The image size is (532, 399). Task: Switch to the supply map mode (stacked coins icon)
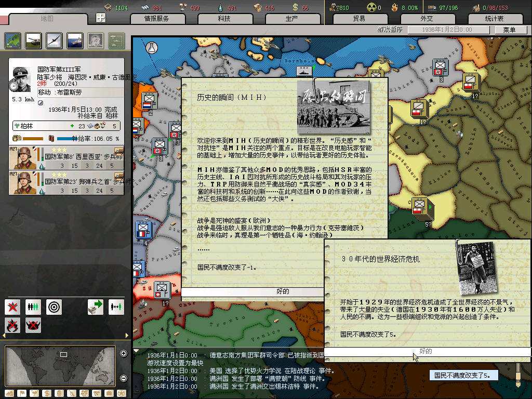click(59, 393)
